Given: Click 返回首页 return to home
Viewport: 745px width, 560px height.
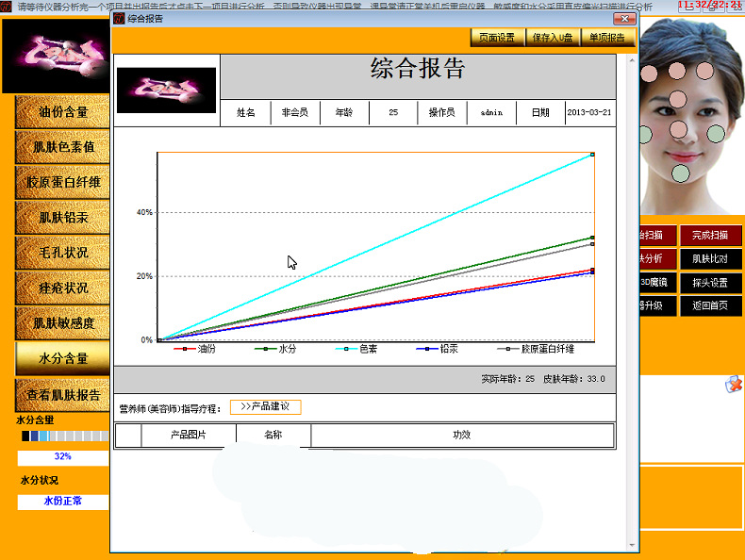Looking at the screenshot, I should coord(710,305).
